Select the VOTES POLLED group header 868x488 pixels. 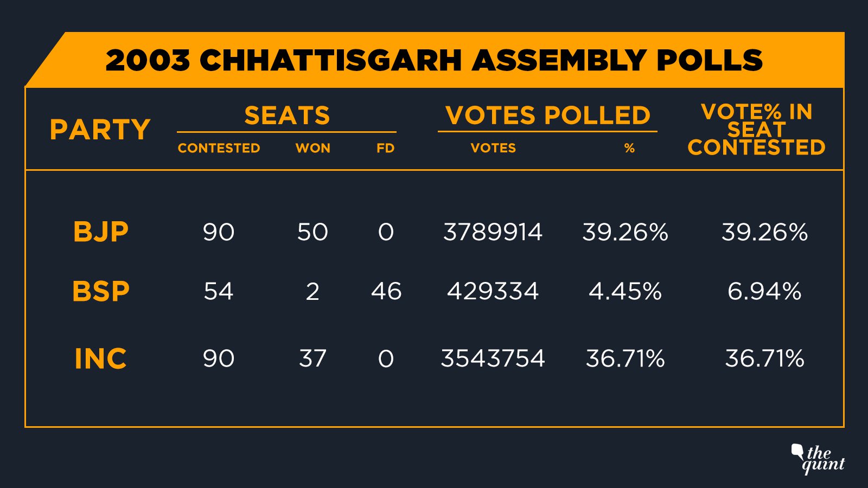pyautogui.click(x=547, y=115)
